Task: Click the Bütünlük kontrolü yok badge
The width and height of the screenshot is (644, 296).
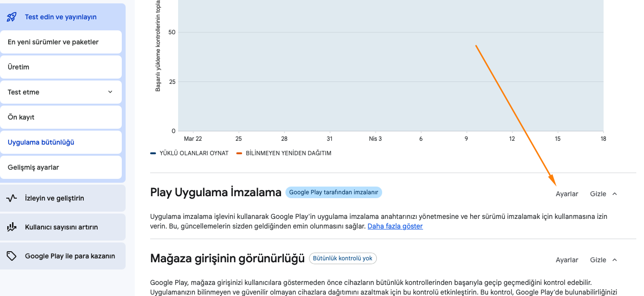Action: (x=343, y=258)
